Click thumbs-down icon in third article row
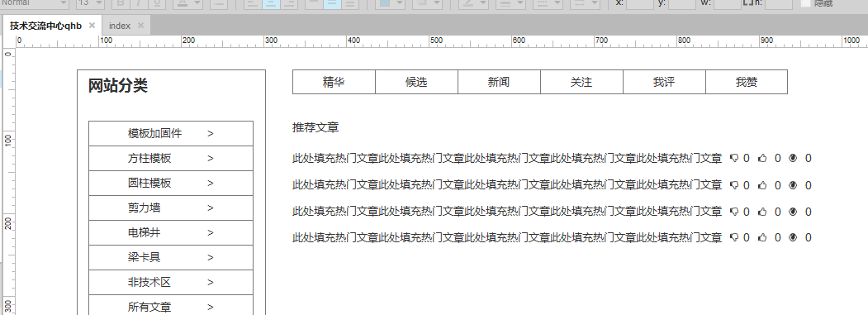The height and width of the screenshot is (315, 868). [734, 212]
